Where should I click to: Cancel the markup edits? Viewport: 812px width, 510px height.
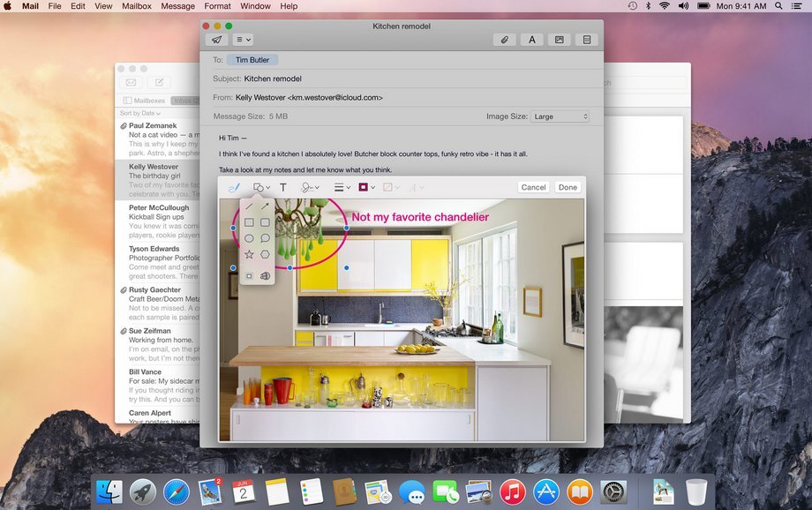click(x=533, y=187)
